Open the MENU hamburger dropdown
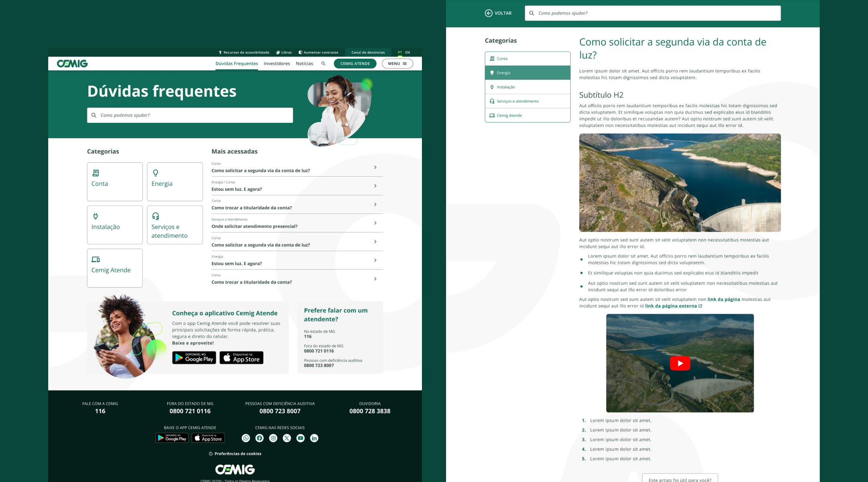Viewport: 868px width, 482px height. (x=397, y=63)
